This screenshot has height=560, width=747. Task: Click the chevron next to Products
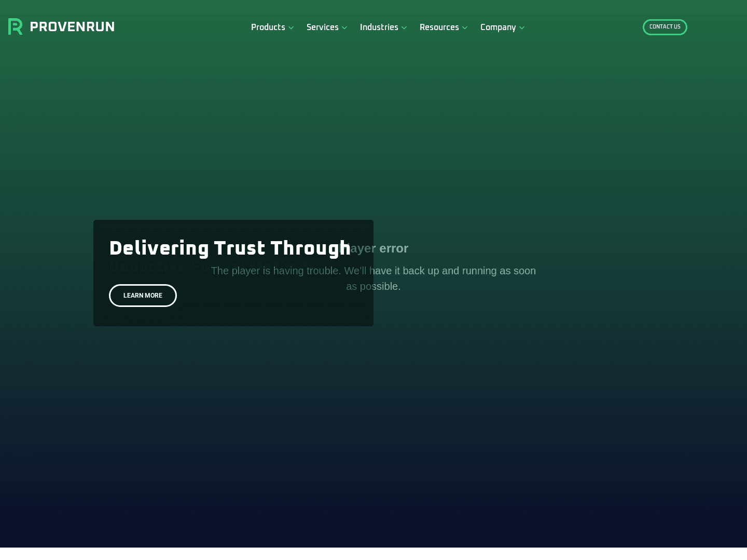tap(291, 28)
